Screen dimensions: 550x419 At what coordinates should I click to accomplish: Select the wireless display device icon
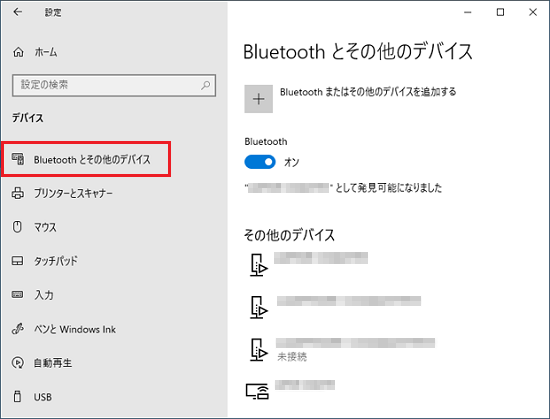pos(257,391)
